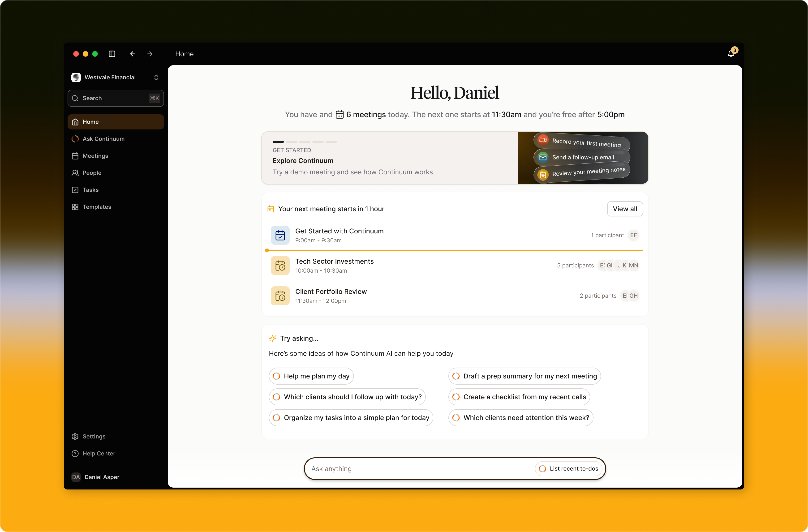The image size is (808, 532).
Task: Select the Help me plan my day suggestion
Action: (311, 376)
